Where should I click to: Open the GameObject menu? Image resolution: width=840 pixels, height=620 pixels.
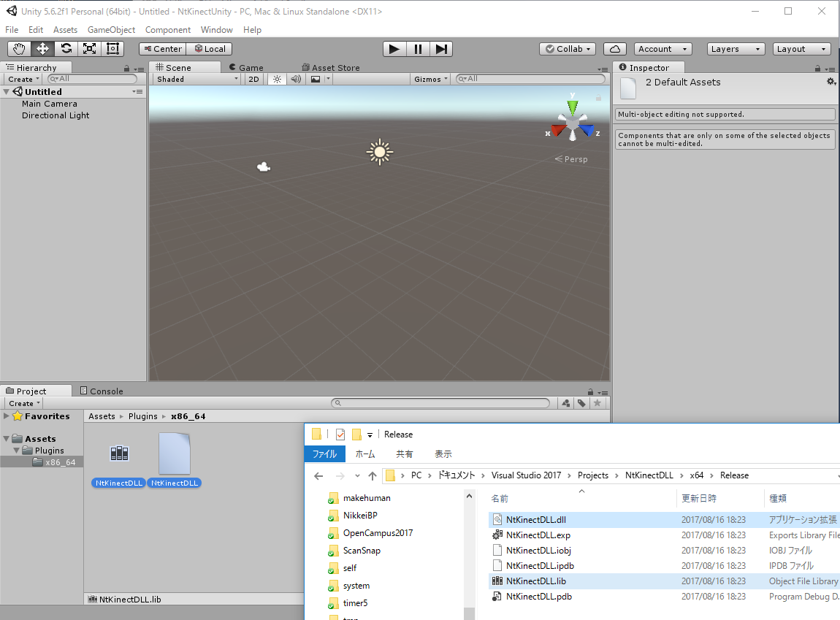pos(111,30)
